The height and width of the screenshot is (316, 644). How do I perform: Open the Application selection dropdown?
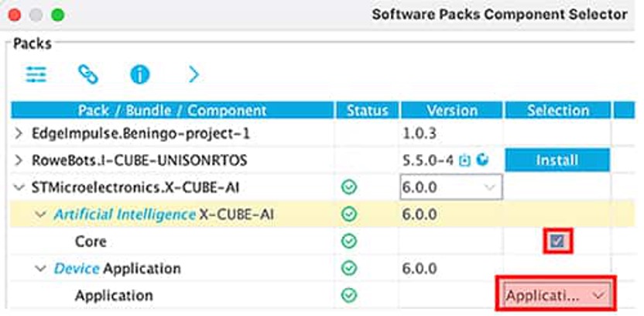tap(556, 295)
